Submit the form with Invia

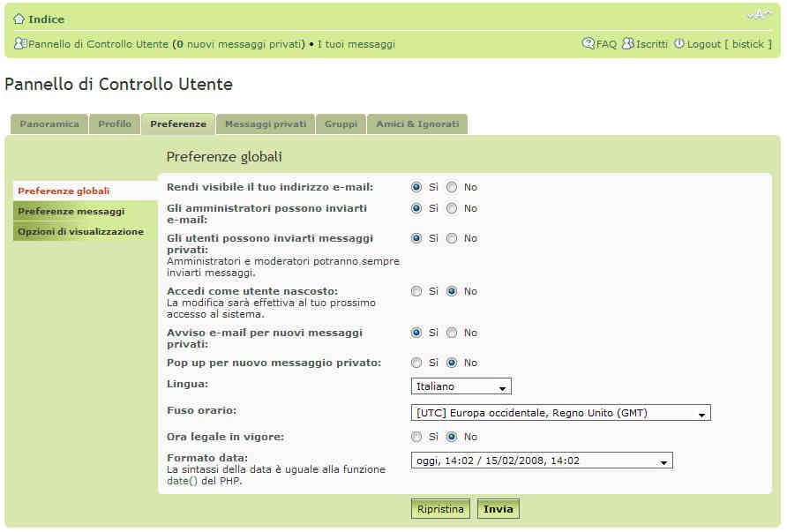(x=498, y=509)
